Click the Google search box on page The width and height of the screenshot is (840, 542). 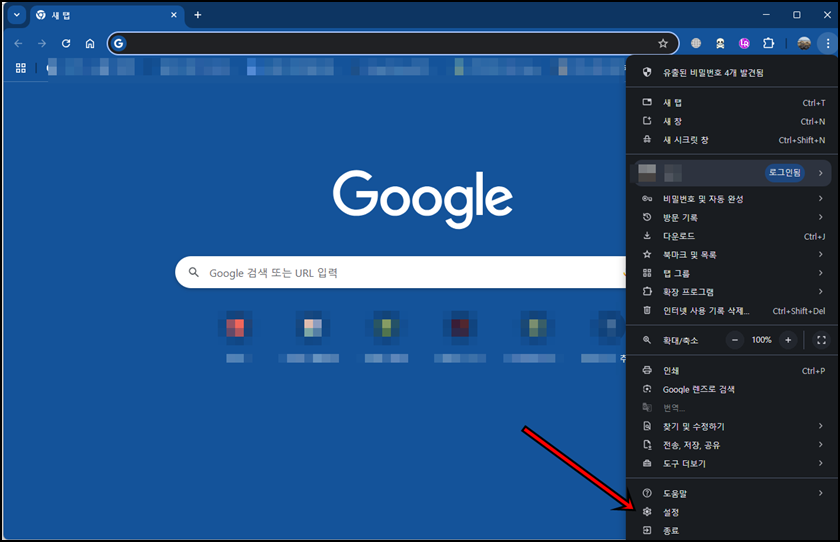[400, 272]
